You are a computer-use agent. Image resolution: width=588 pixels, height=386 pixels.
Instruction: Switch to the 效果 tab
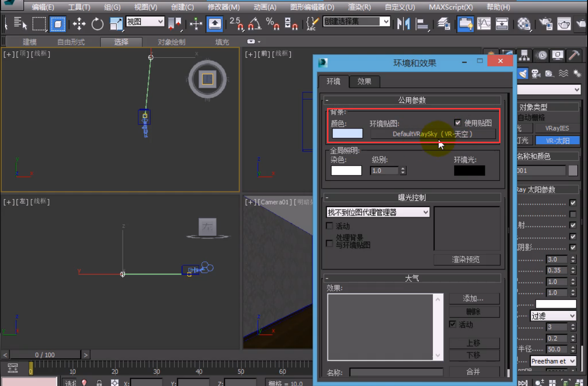tap(364, 82)
